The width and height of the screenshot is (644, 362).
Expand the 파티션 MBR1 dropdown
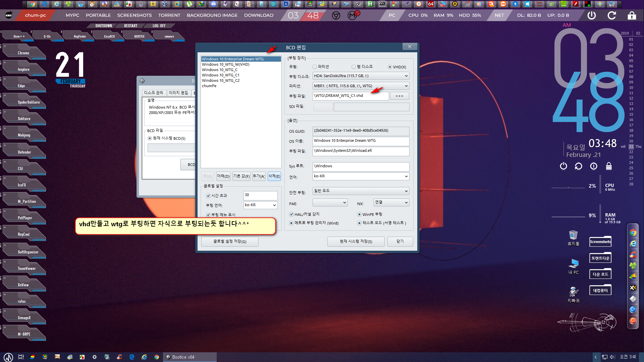[361, 86]
